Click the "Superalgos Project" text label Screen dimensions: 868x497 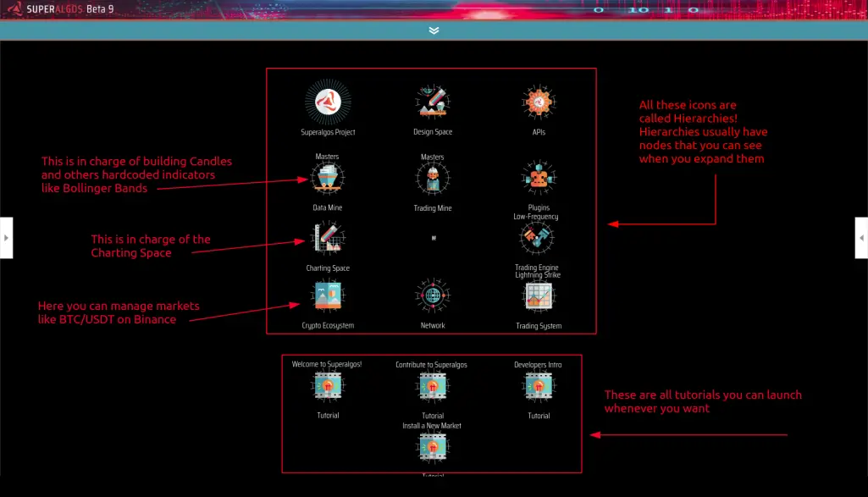328,132
